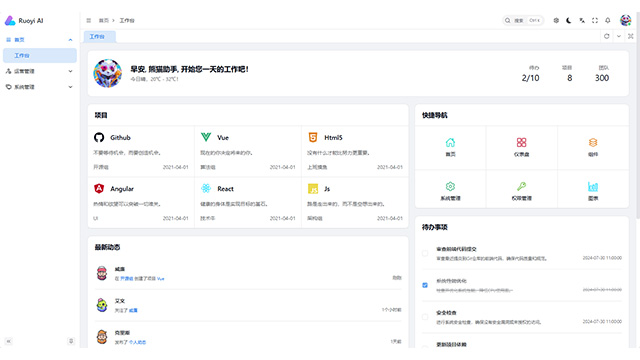Open the Angular project card
640x360 pixels.
[141, 202]
